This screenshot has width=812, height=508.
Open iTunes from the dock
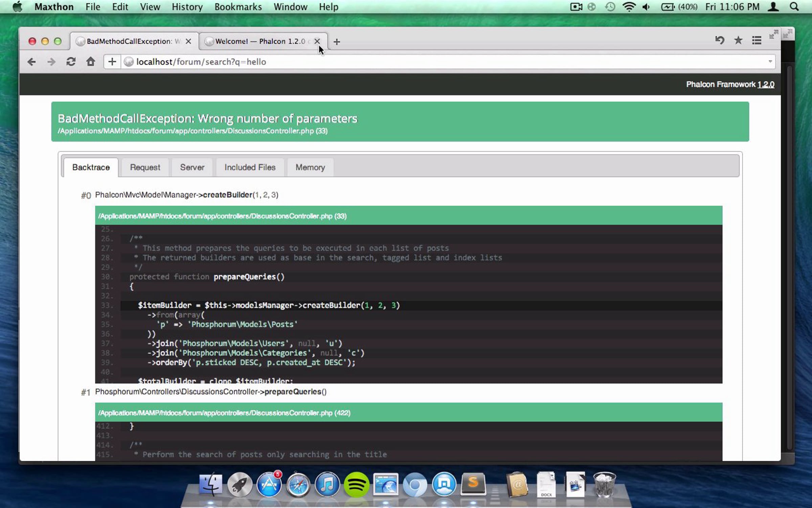click(x=327, y=485)
